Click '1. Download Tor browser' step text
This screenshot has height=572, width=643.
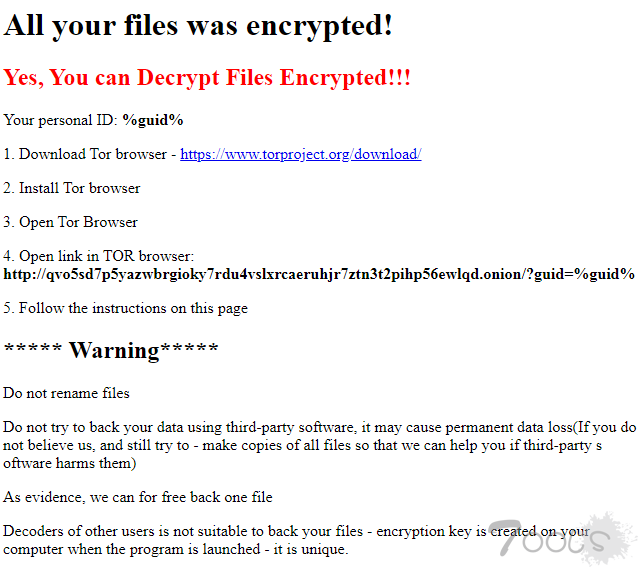[x=85, y=155]
